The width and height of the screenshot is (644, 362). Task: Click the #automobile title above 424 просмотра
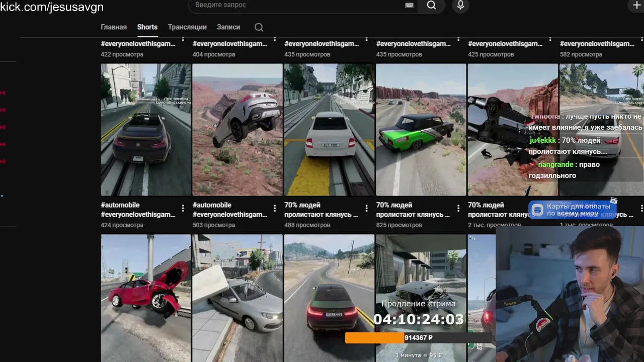click(138, 210)
